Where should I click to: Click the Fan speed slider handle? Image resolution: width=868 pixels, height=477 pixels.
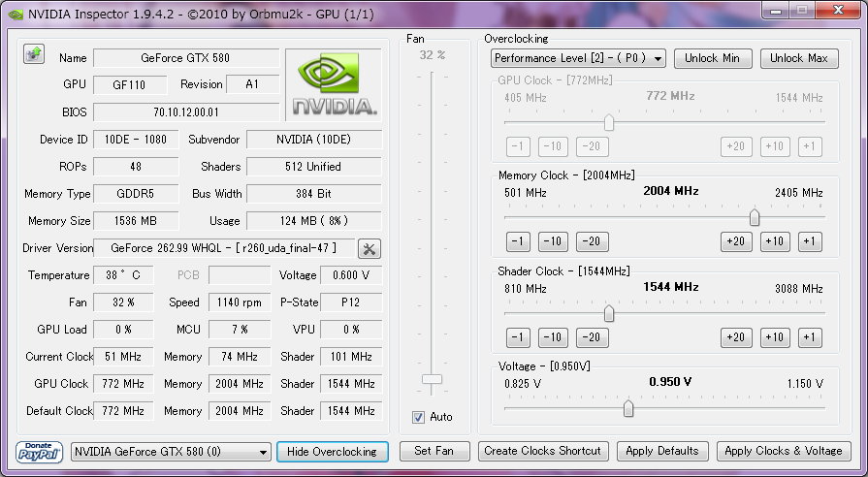(x=432, y=379)
